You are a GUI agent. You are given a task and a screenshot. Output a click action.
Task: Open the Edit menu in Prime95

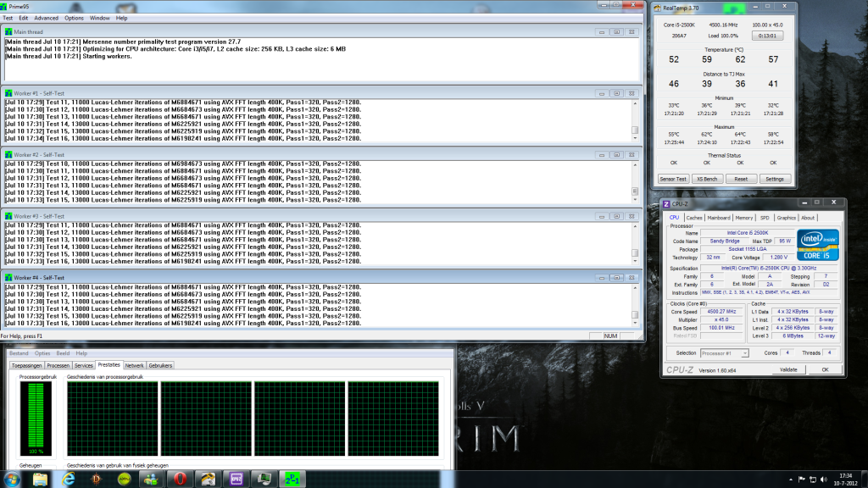(23, 19)
